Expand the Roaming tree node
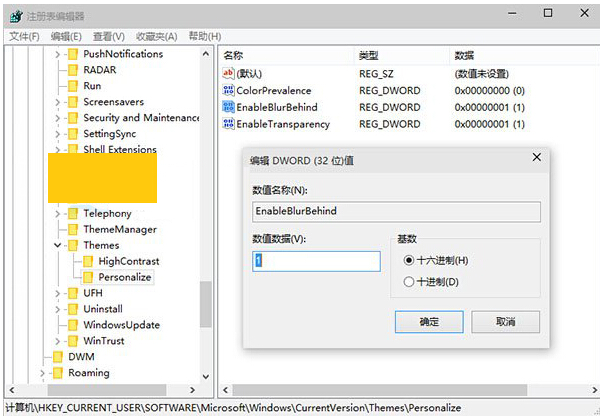 [x=42, y=373]
